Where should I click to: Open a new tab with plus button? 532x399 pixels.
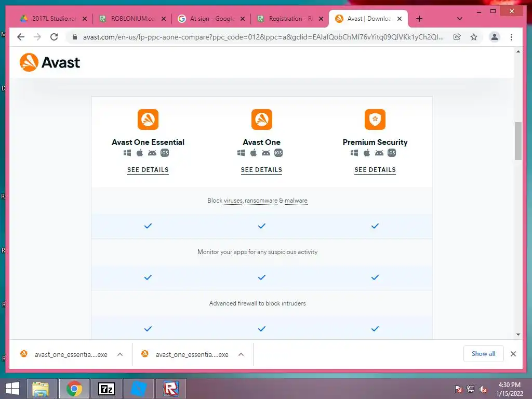[x=419, y=19]
